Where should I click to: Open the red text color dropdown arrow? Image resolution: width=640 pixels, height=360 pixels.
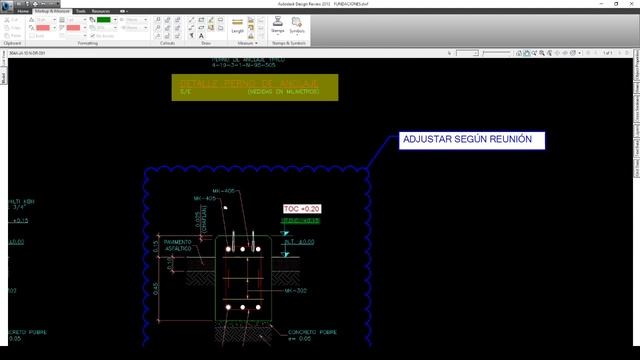pyautogui.click(x=54, y=28)
